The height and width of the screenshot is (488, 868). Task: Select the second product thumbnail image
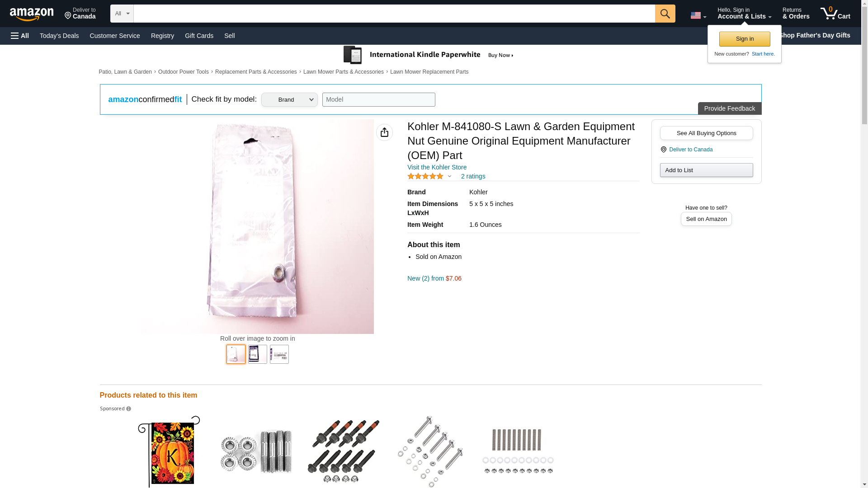coord(258,354)
